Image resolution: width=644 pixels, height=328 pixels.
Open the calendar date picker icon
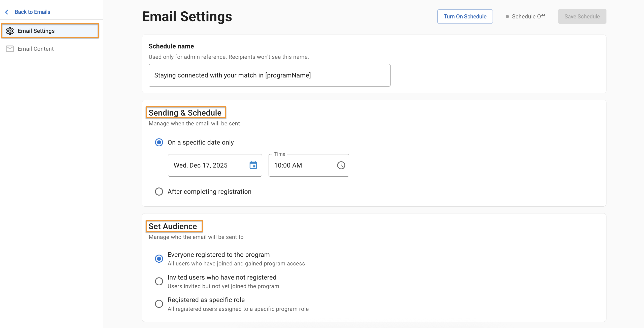(x=253, y=165)
